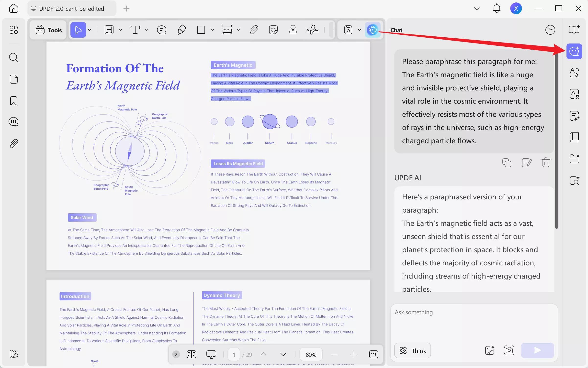Open the Tools menu button
The image size is (588, 368).
click(x=48, y=30)
